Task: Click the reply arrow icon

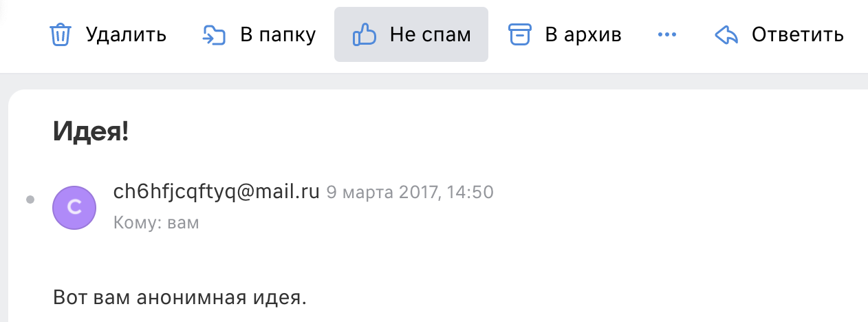Action: pyautogui.click(x=727, y=34)
